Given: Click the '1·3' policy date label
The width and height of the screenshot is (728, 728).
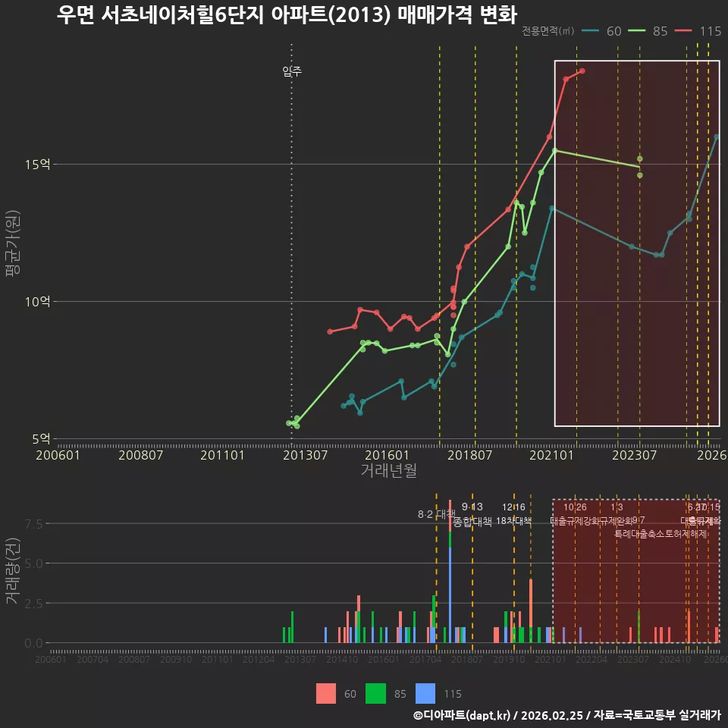Looking at the screenshot, I should click(617, 507).
